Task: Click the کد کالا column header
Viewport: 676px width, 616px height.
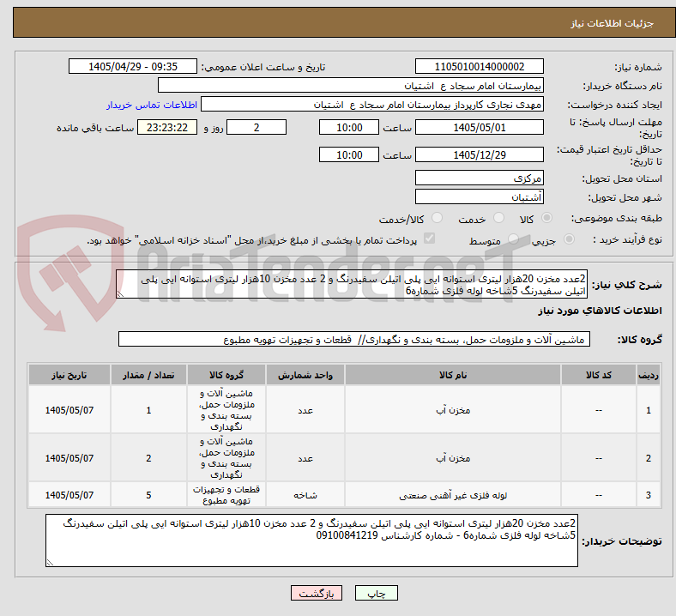Action: tap(599, 375)
